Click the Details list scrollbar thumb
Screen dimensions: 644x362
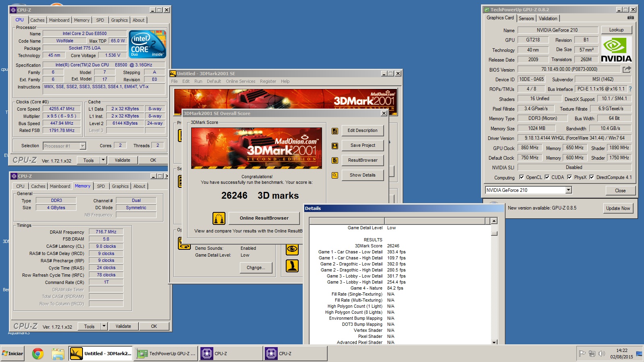(x=494, y=233)
